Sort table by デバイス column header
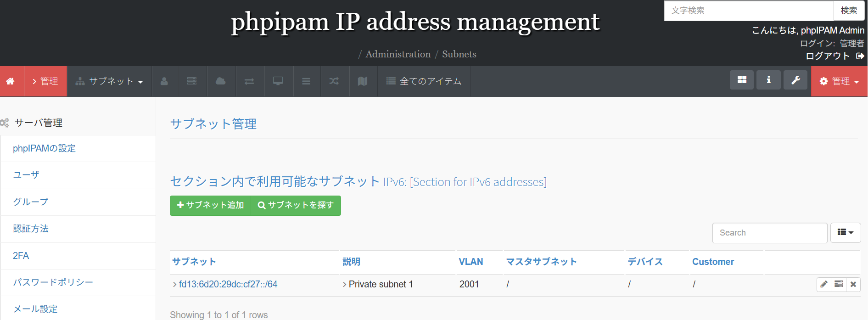868x320 pixels. pyautogui.click(x=645, y=262)
